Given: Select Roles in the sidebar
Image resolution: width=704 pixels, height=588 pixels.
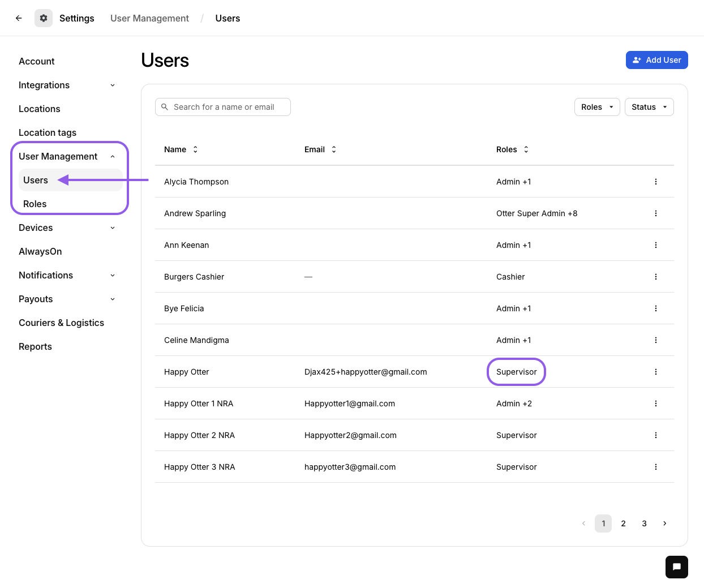Looking at the screenshot, I should click(35, 204).
